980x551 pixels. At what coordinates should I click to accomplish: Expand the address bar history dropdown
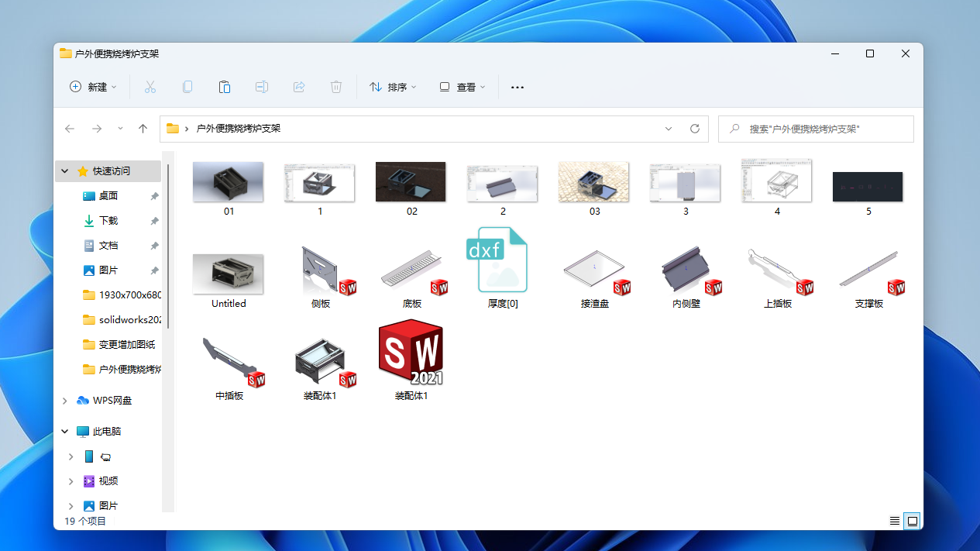[669, 129]
